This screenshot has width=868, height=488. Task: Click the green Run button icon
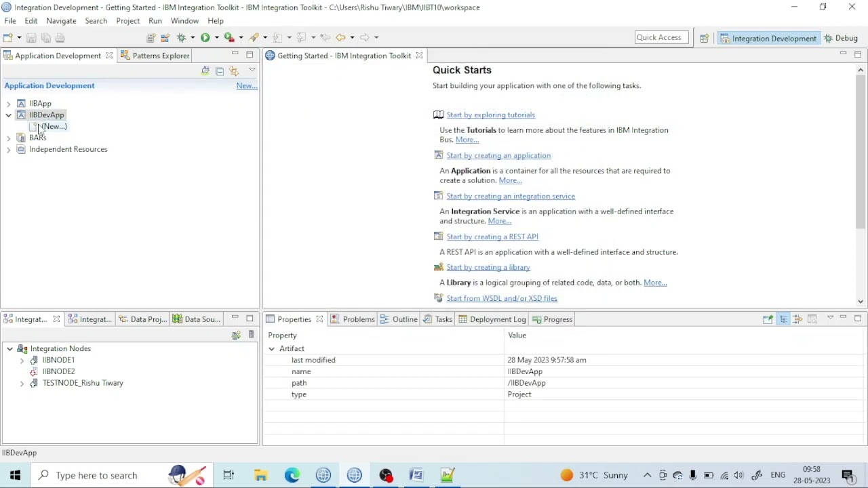[x=205, y=37]
